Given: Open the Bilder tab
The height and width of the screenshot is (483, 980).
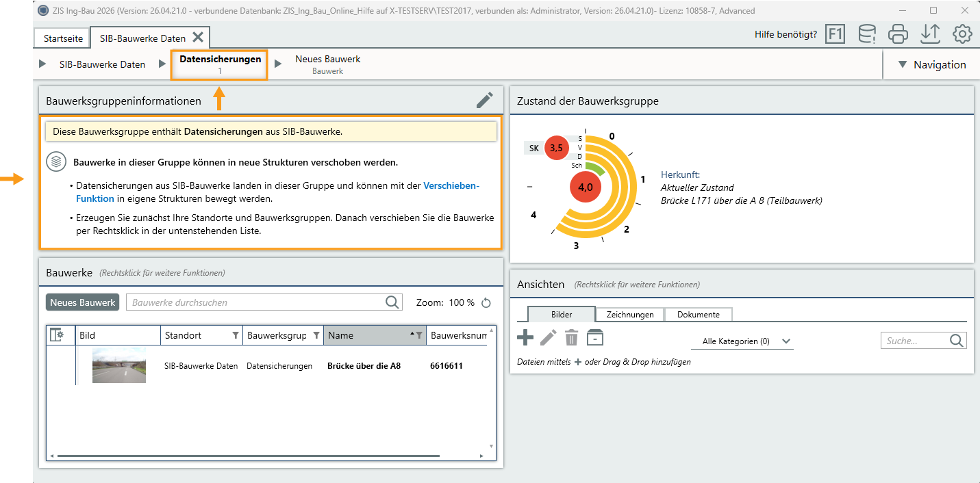Looking at the screenshot, I should pyautogui.click(x=562, y=315).
